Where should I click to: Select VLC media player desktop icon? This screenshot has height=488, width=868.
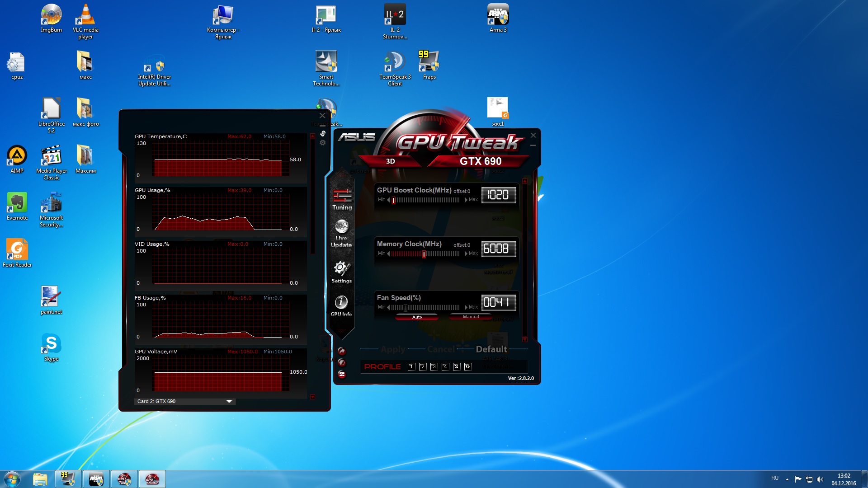(85, 21)
